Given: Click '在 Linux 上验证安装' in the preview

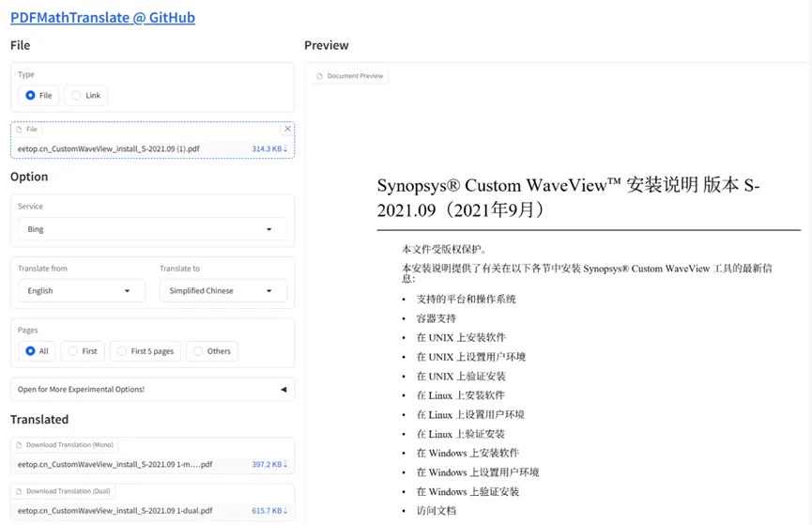Looking at the screenshot, I should point(460,434).
